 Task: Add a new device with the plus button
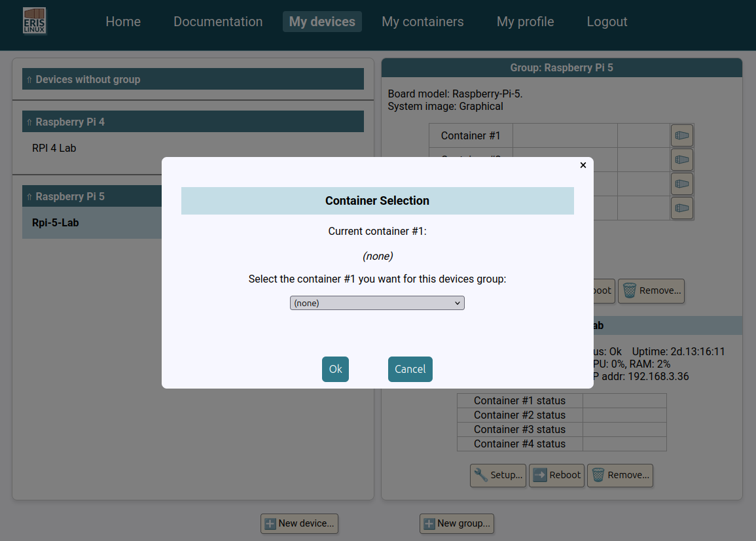pyautogui.click(x=299, y=523)
